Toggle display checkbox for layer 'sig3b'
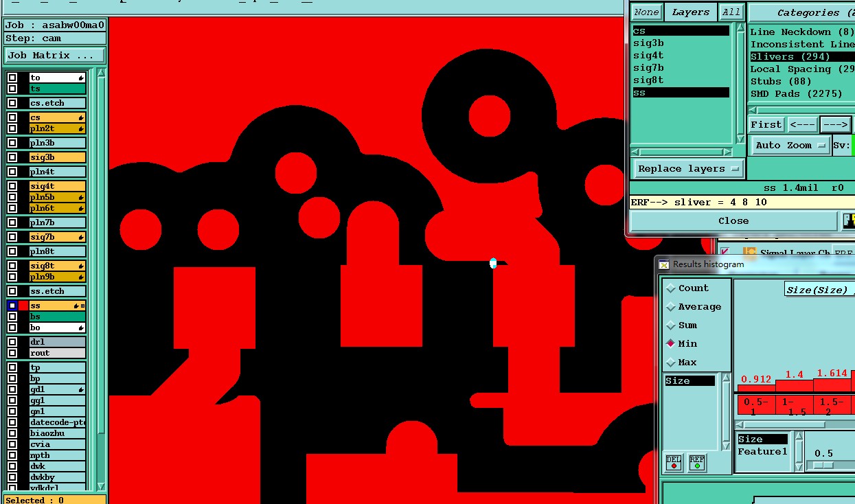 point(12,157)
